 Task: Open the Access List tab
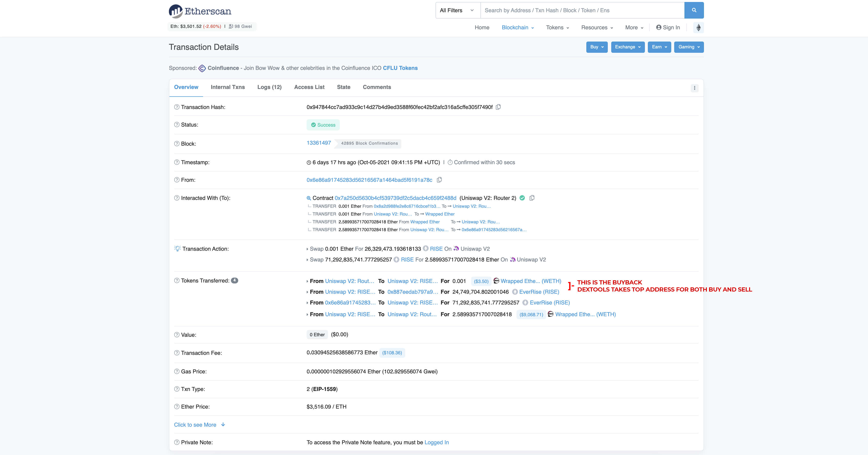(309, 87)
